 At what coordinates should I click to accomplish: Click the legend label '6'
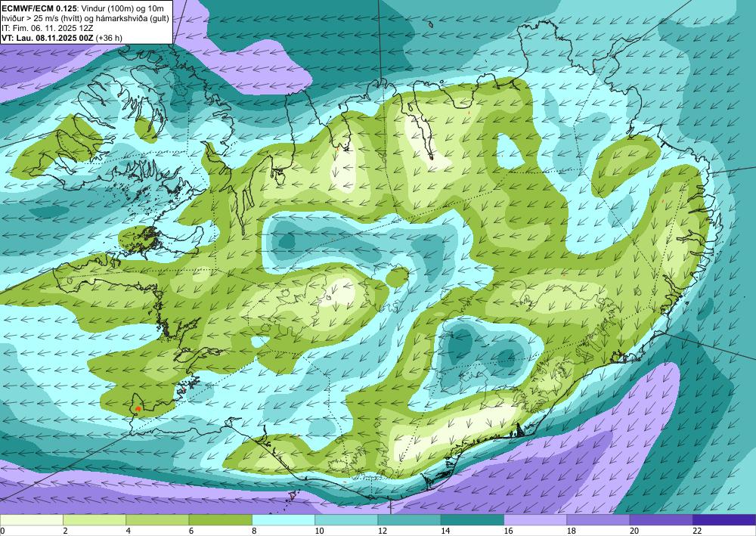[191, 531]
